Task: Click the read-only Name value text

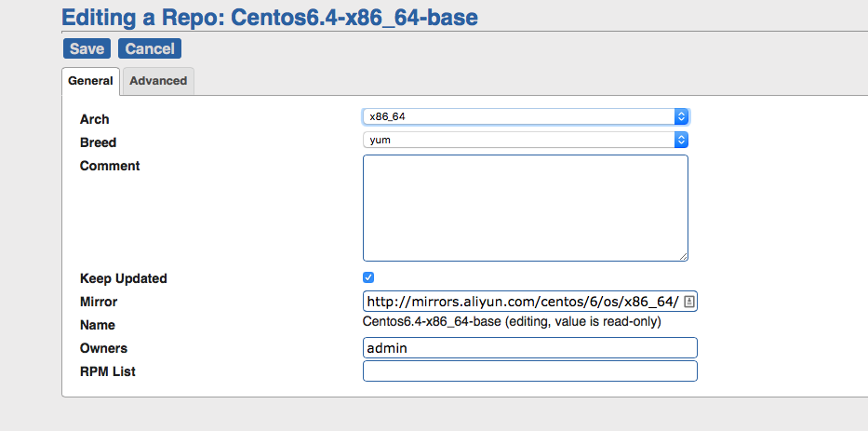Action: coord(511,322)
